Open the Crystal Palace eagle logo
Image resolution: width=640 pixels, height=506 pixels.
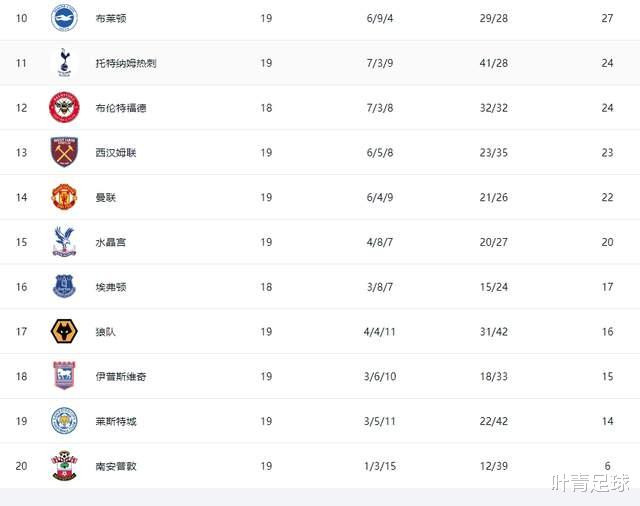point(64,242)
